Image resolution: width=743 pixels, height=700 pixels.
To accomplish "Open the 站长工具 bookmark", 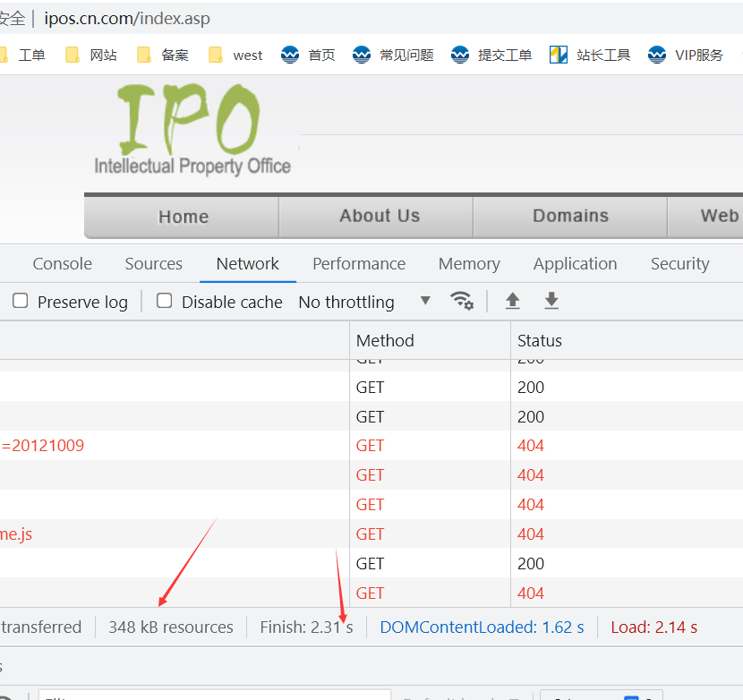I will [x=591, y=55].
